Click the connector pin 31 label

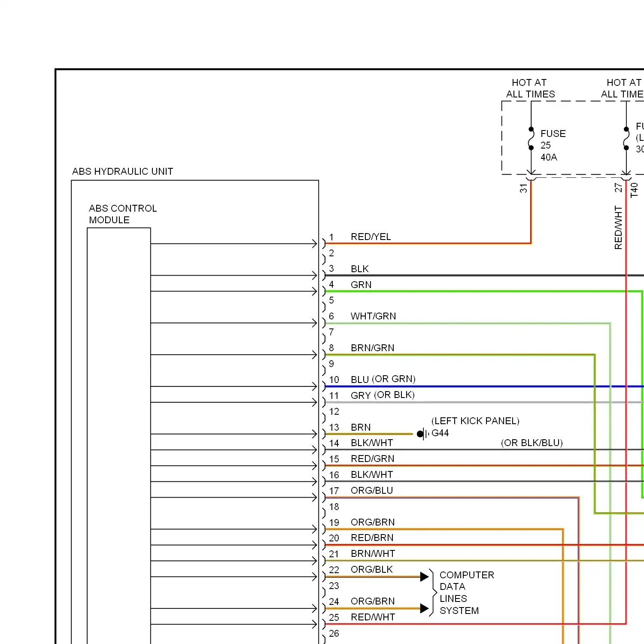(523, 188)
